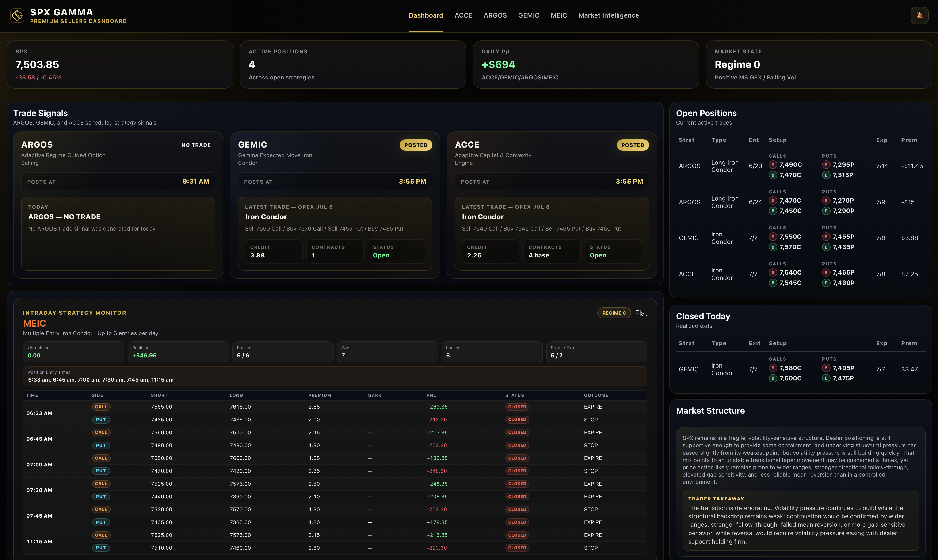Click the CALL tag in 06:33 AM row
938x560 pixels.
(x=101, y=407)
